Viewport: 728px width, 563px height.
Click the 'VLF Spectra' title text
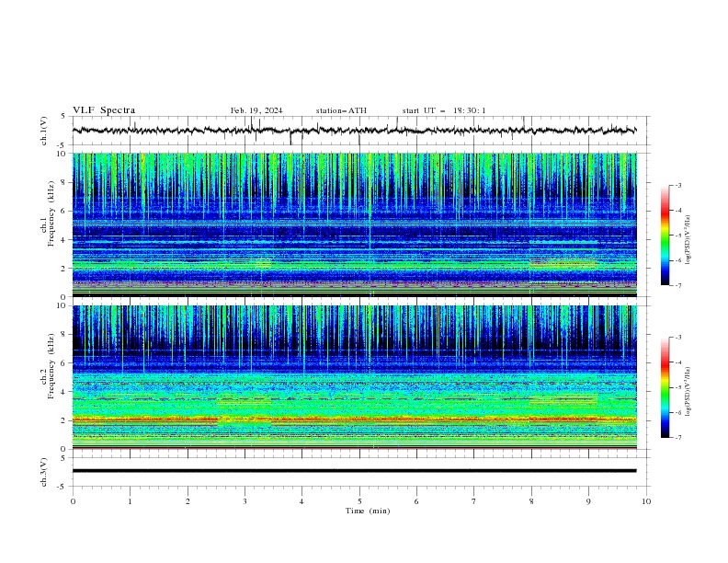tap(104, 110)
